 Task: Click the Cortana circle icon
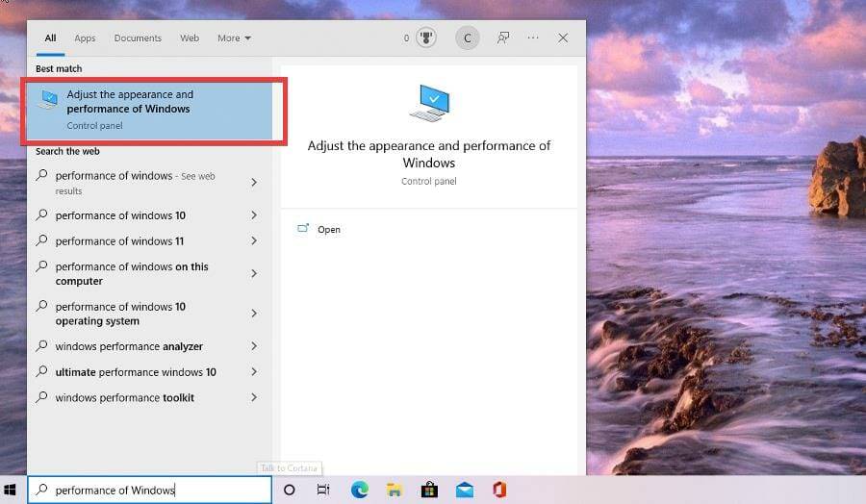tap(289, 490)
